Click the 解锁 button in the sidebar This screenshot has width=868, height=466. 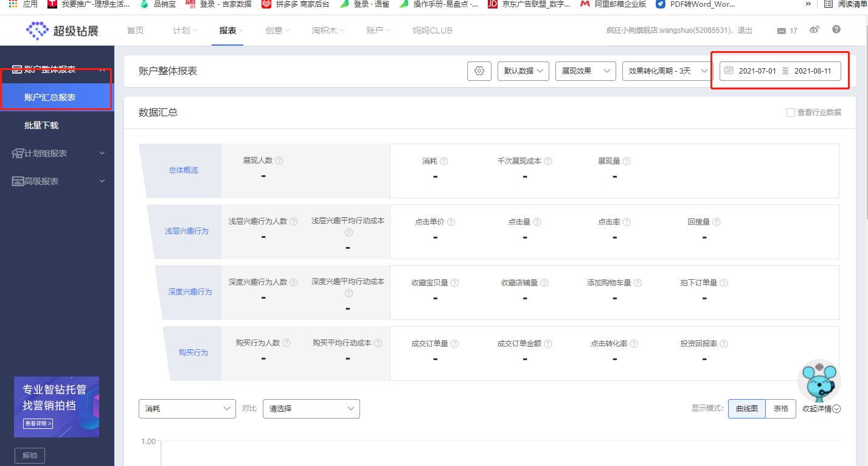point(30,456)
